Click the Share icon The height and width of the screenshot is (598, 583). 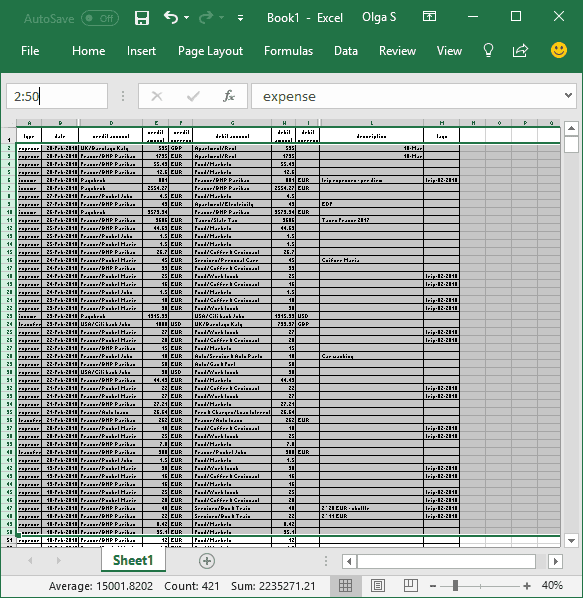pyautogui.click(x=520, y=50)
